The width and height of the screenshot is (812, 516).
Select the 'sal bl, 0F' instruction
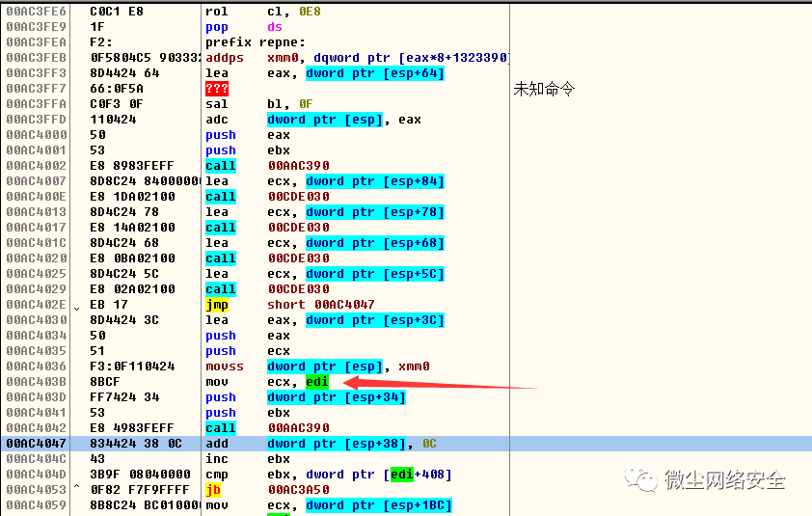click(258, 104)
